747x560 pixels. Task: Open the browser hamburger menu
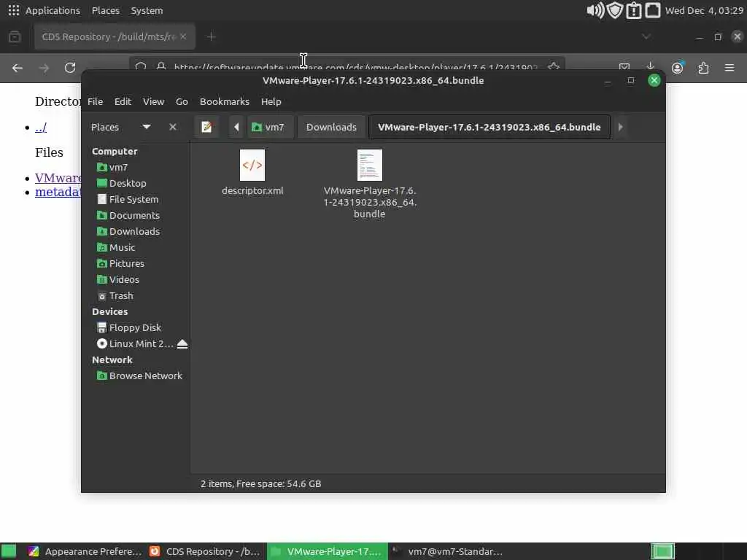point(729,68)
